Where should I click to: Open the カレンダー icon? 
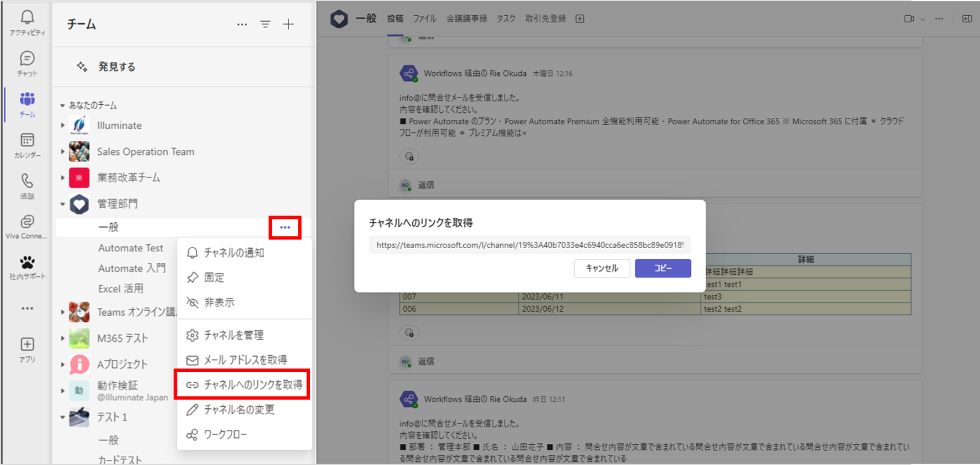pos(26,145)
